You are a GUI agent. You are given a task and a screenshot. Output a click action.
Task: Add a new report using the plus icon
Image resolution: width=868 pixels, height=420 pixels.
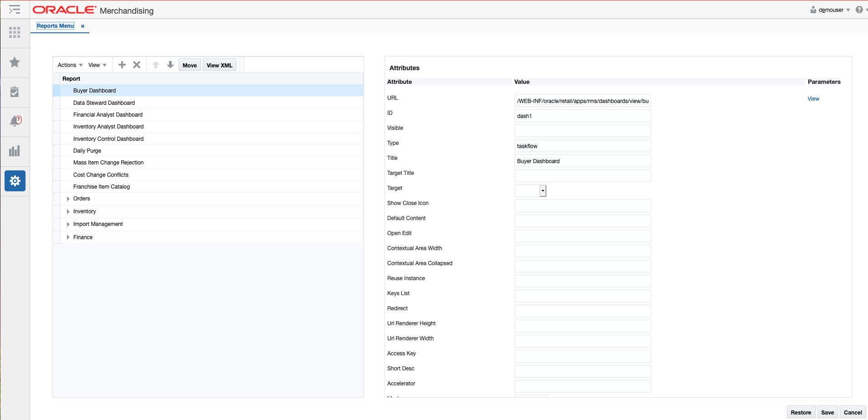(122, 65)
